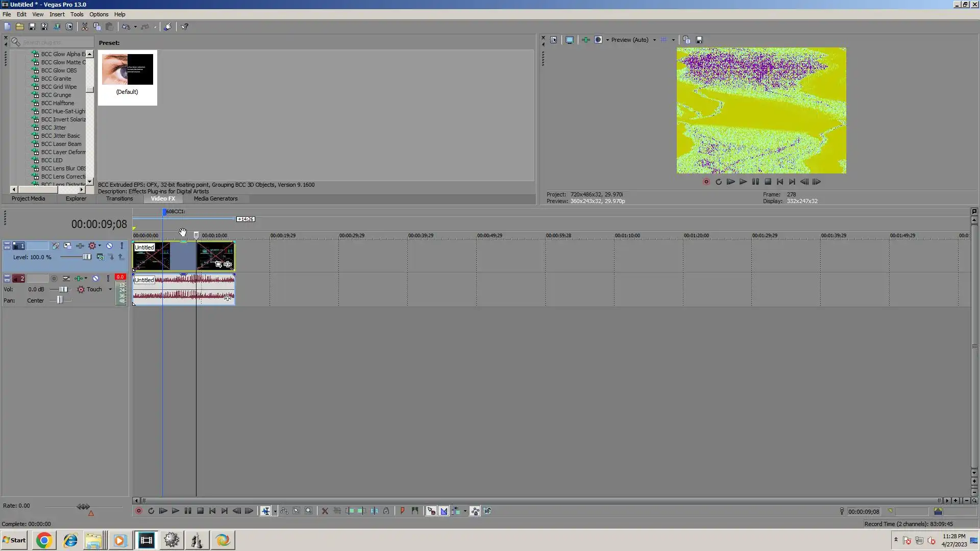Open the Insert menu
This screenshot has width=980, height=551.
(57, 14)
